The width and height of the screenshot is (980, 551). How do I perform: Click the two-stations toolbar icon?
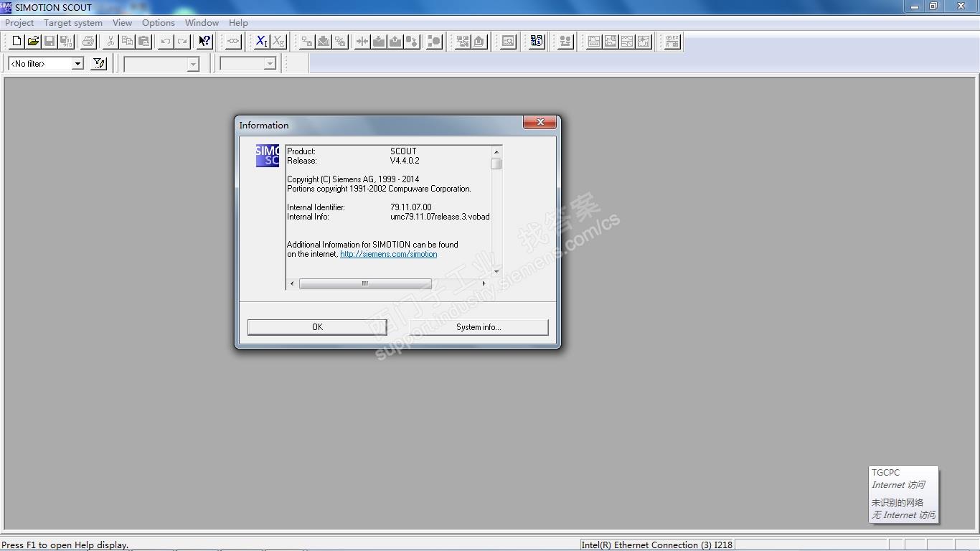(x=565, y=42)
